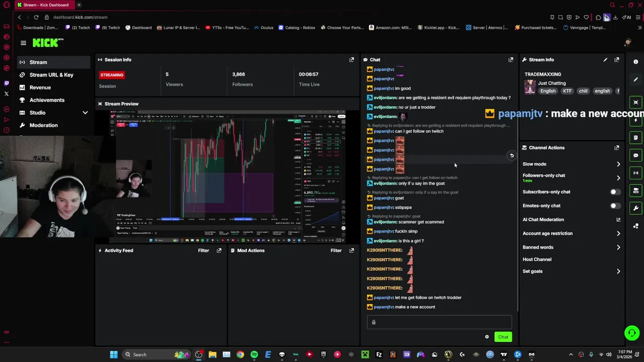The height and width of the screenshot is (362, 644).
Task: Edit stream info with pencil icon
Action: pyautogui.click(x=605, y=60)
